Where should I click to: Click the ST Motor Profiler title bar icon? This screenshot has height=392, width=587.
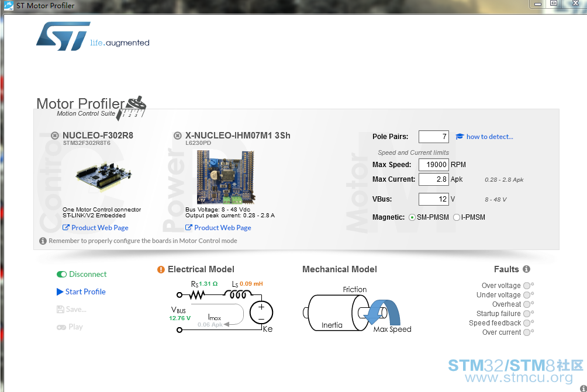coord(8,5)
